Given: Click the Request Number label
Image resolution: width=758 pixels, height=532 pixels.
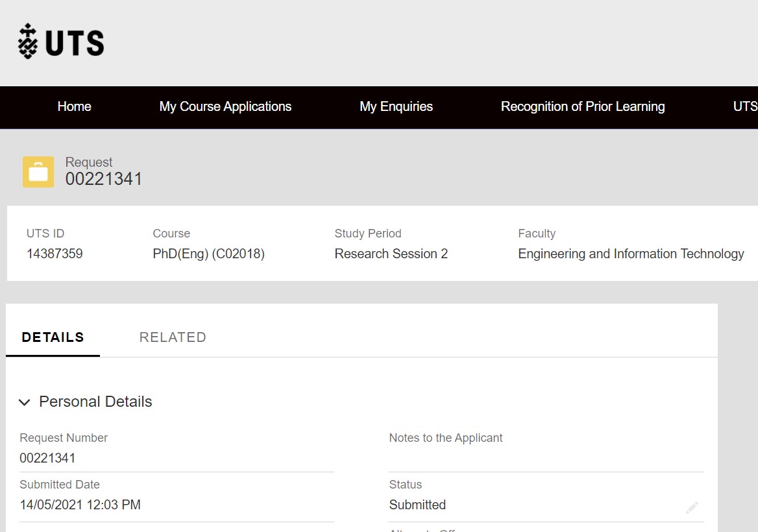Looking at the screenshot, I should point(64,438).
